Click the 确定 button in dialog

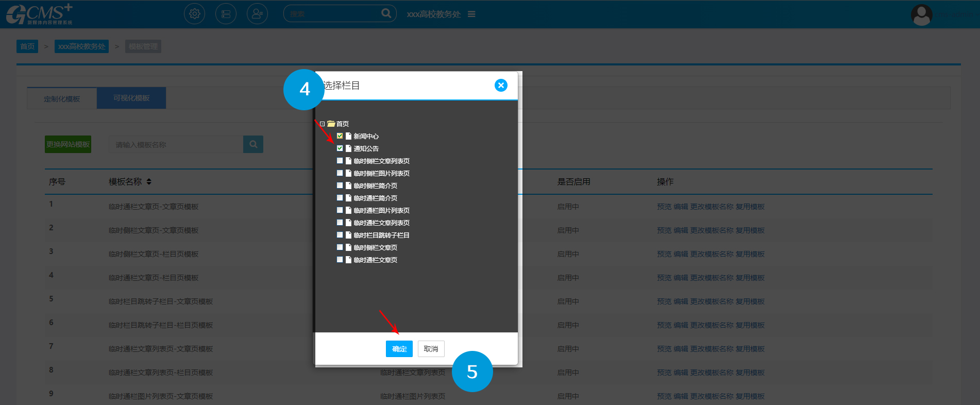(x=399, y=349)
